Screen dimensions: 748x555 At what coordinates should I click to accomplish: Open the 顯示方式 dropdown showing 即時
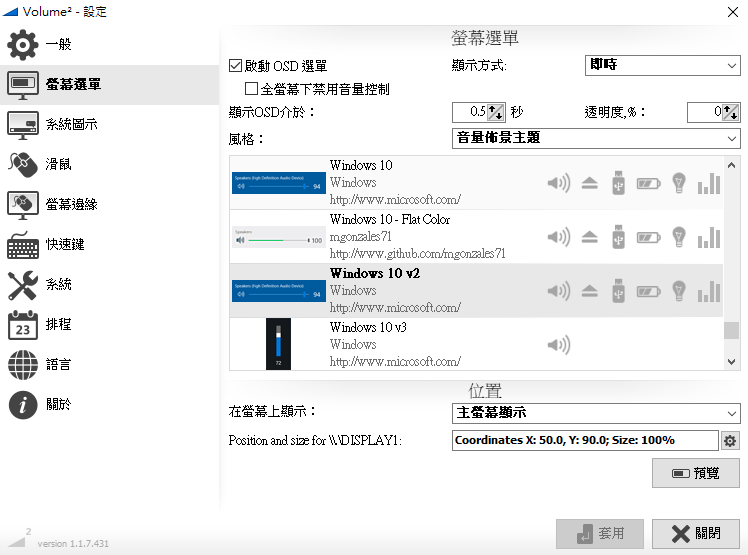pyautogui.click(x=662, y=66)
